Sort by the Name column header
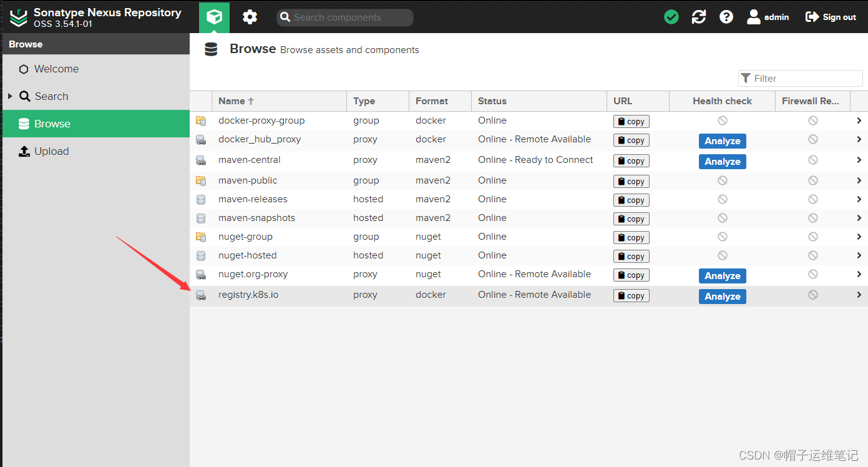The width and height of the screenshot is (868, 467). 279,101
